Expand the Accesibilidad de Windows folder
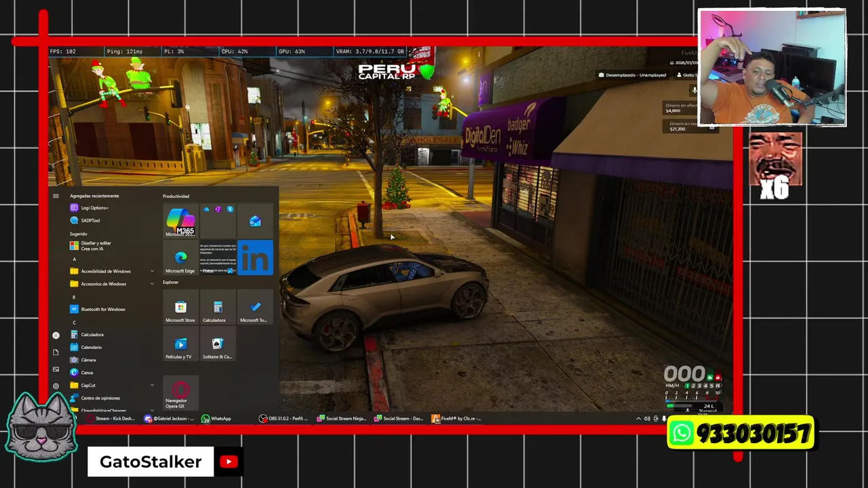The width and height of the screenshot is (868, 488). coord(112,271)
